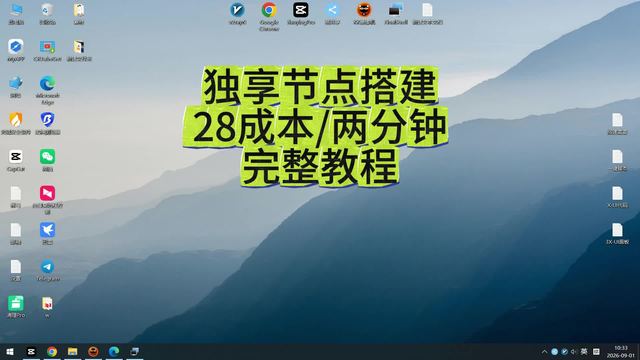Screen dimensions: 640x360
Task: Launch the black JianyingPro desktop shortcut
Action: (x=301, y=13)
